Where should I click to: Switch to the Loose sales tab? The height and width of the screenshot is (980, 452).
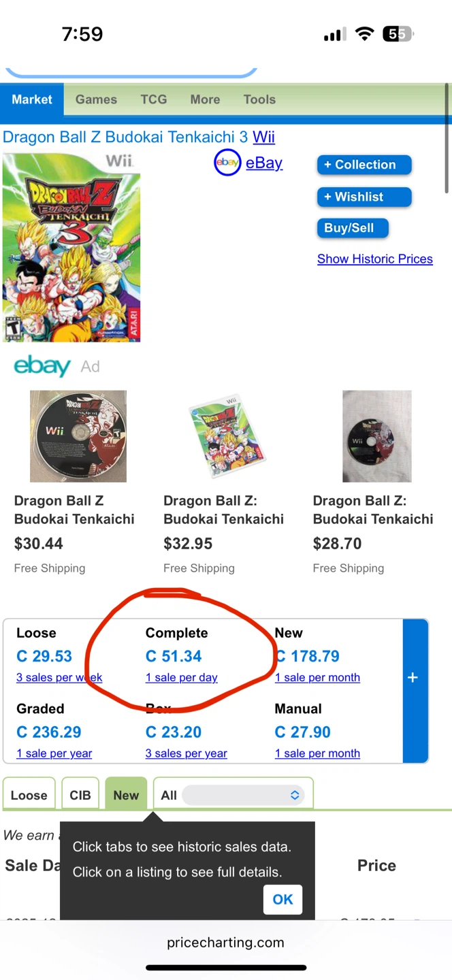pyautogui.click(x=29, y=795)
